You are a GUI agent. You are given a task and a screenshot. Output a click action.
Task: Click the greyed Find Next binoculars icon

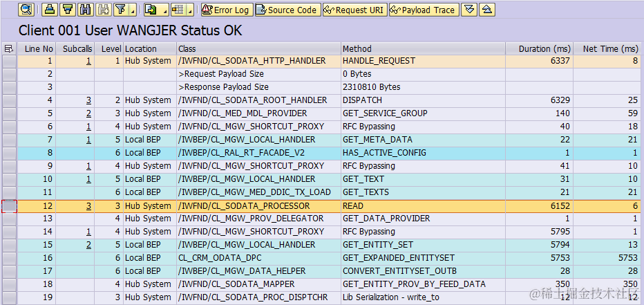point(103,10)
